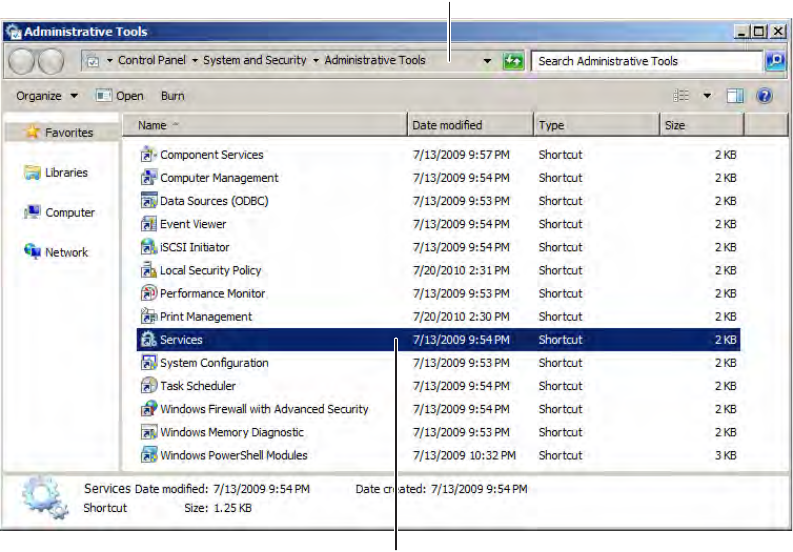Click the Burn toolbar button
793x552 pixels.
[172, 96]
